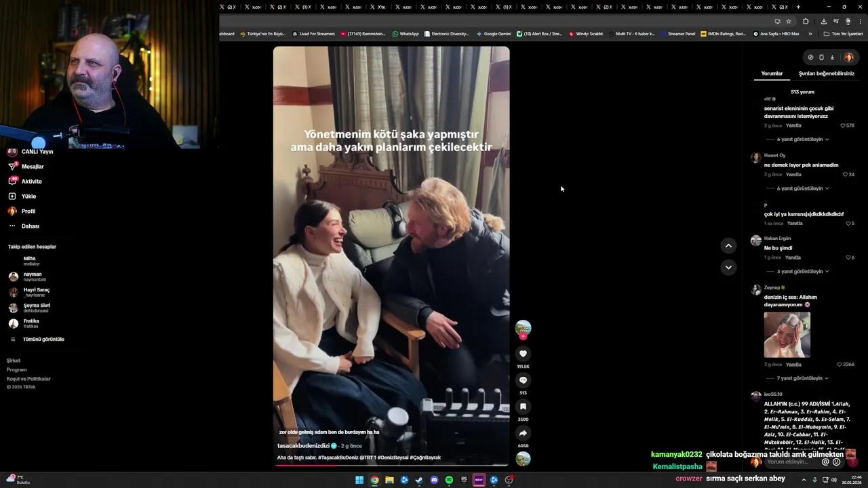Screen dimensions: 868x488
Task: Insert a mention with the @ icon
Action: pos(825,462)
